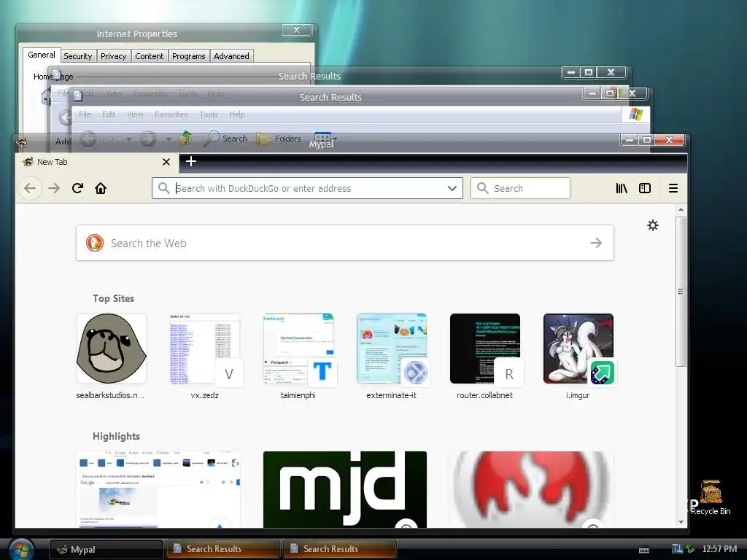The height and width of the screenshot is (560, 747).
Task: Open the red logo highlight card
Action: click(x=532, y=489)
